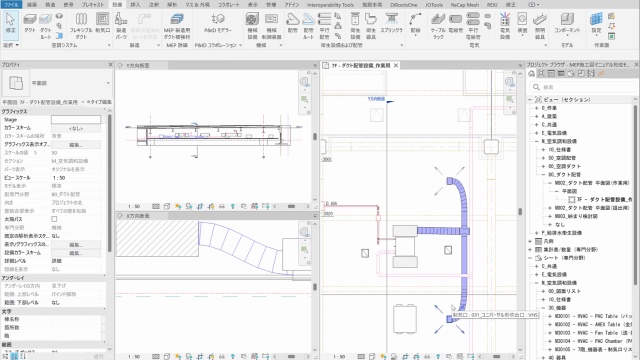Click the 1 : 50 scale in plan view bar
The height and width of the screenshot is (360, 640).
338,356
